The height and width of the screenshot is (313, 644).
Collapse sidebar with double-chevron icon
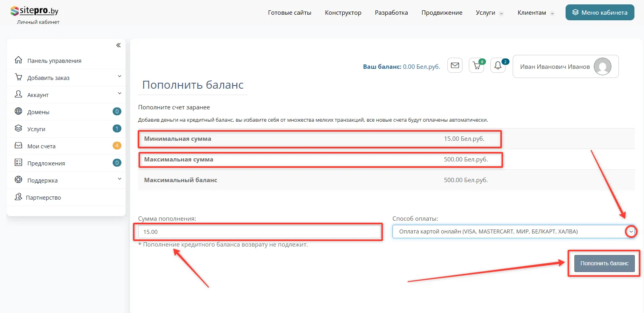coord(118,45)
